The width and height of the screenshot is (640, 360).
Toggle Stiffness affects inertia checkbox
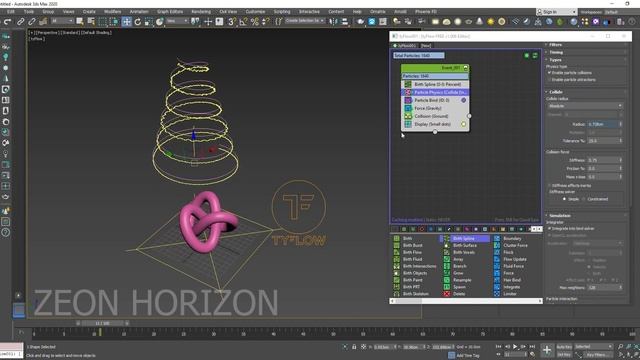[550, 185]
